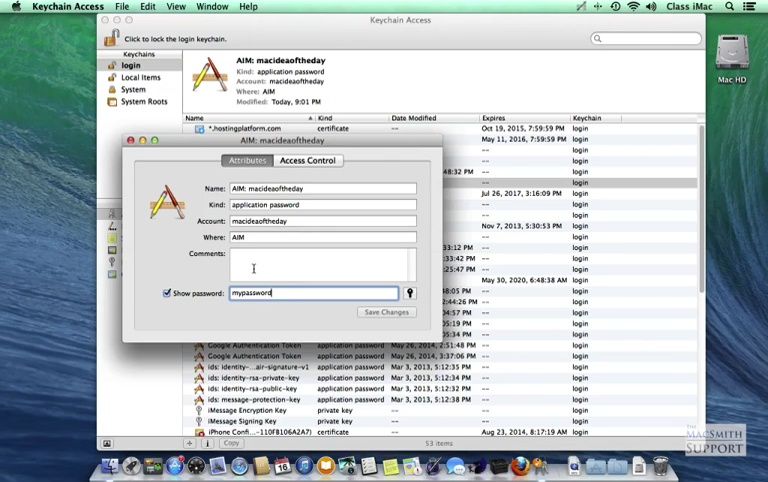Select System Roots in the Keychains sidebar

(x=140, y=101)
